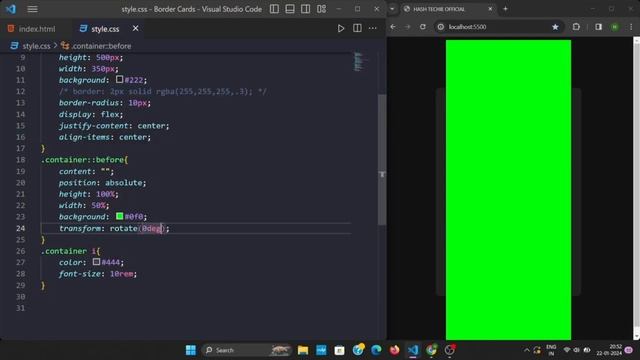Open Chrome three-dot menu
Screen dimensions: 640x360
coord(631,27)
